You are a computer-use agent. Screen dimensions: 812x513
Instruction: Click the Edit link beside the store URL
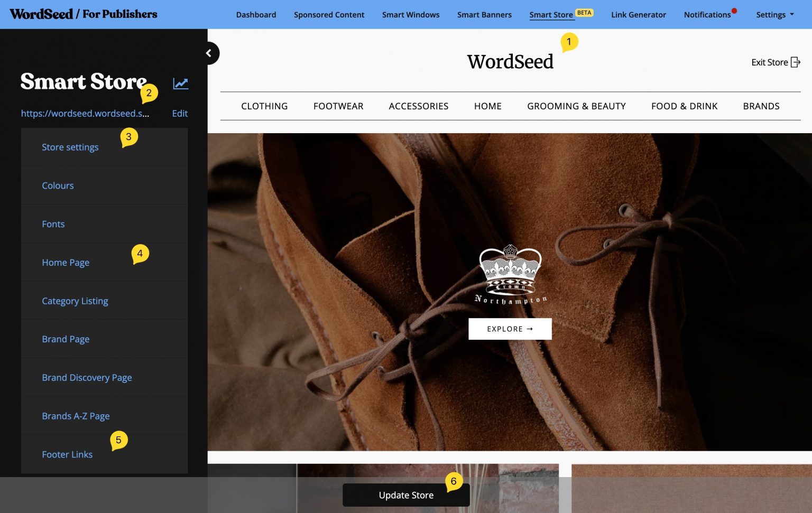[x=180, y=113]
